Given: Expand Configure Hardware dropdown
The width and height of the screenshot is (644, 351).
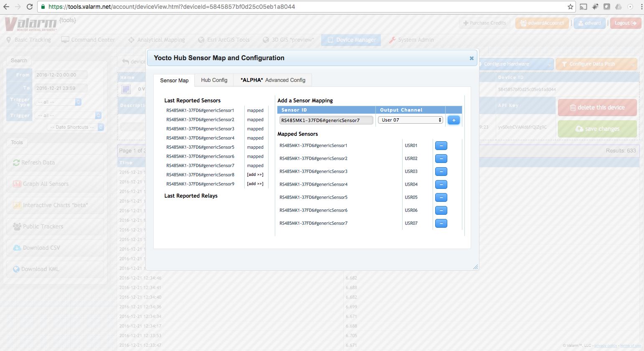Looking at the screenshot, I should (x=516, y=64).
